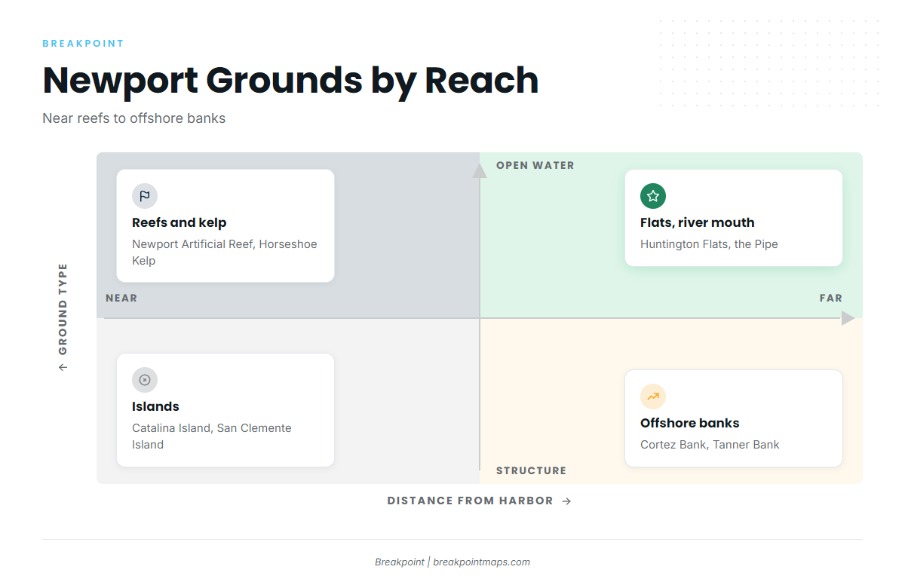Click the DISTANCE FROM HARBOR axis title
Screen dimensions: 905x588
click(x=471, y=501)
